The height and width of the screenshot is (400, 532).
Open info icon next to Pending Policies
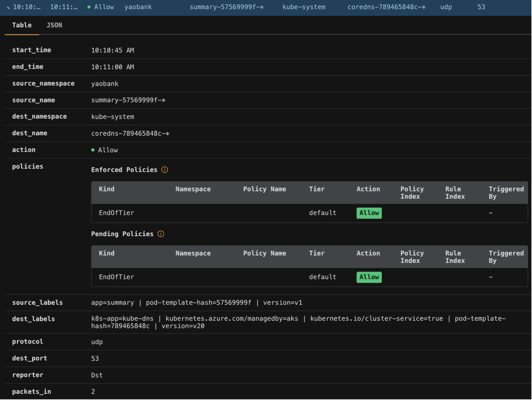161,234
